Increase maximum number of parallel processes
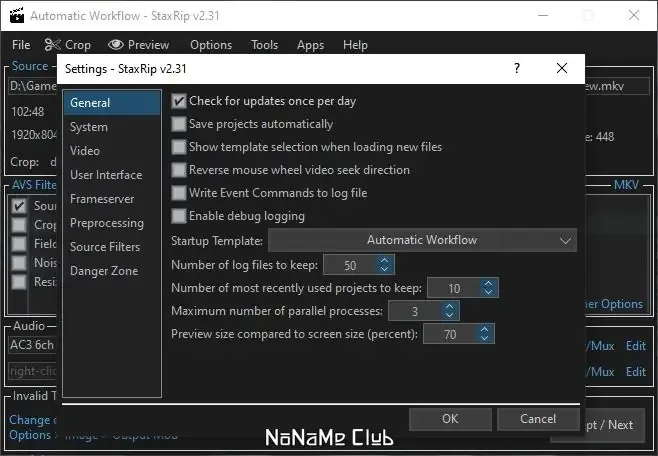This screenshot has height=456, width=658. pos(449,307)
